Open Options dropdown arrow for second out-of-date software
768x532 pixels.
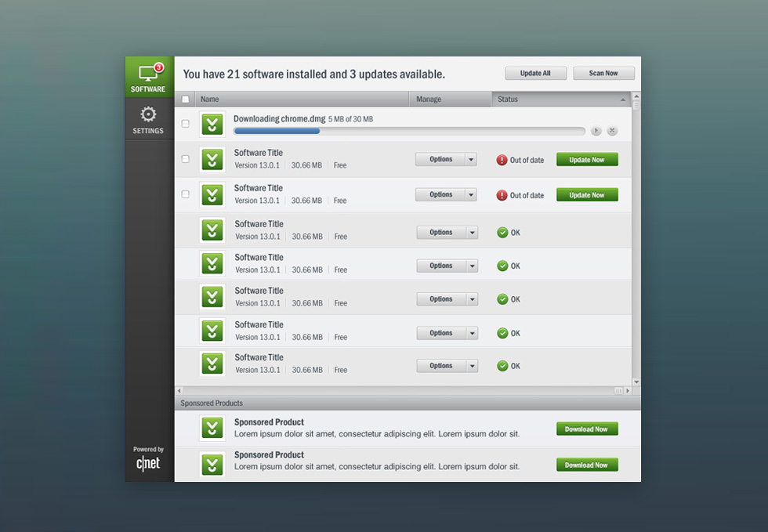pyautogui.click(x=471, y=195)
